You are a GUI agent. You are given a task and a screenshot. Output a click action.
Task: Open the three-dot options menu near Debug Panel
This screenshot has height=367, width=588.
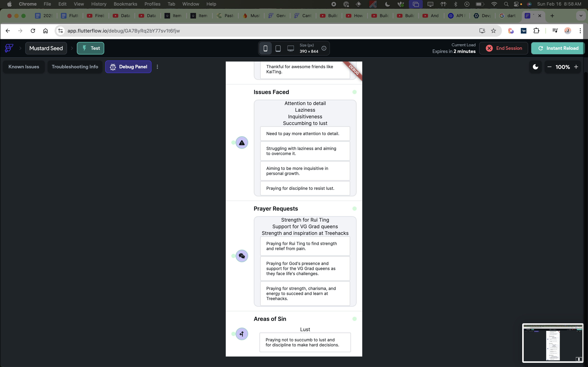tap(157, 67)
